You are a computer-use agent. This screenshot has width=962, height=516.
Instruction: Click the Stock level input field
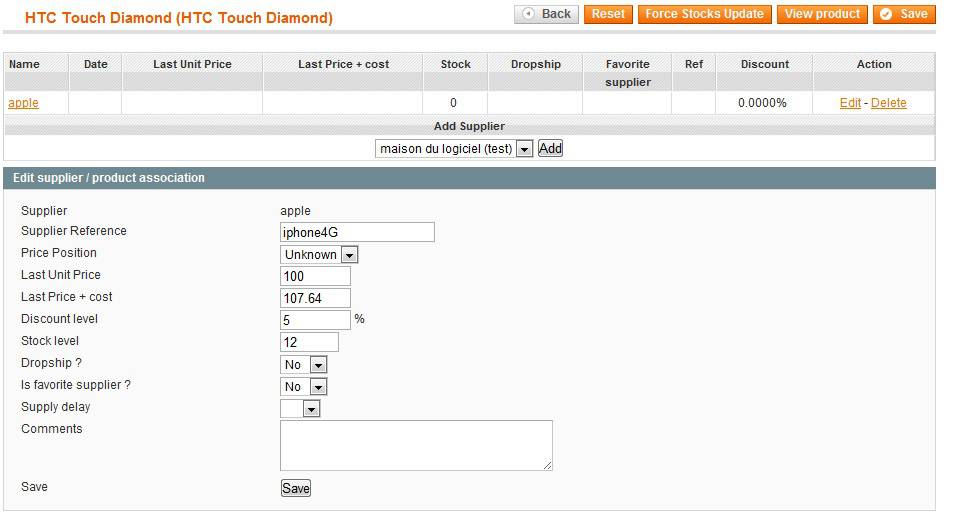coord(309,342)
